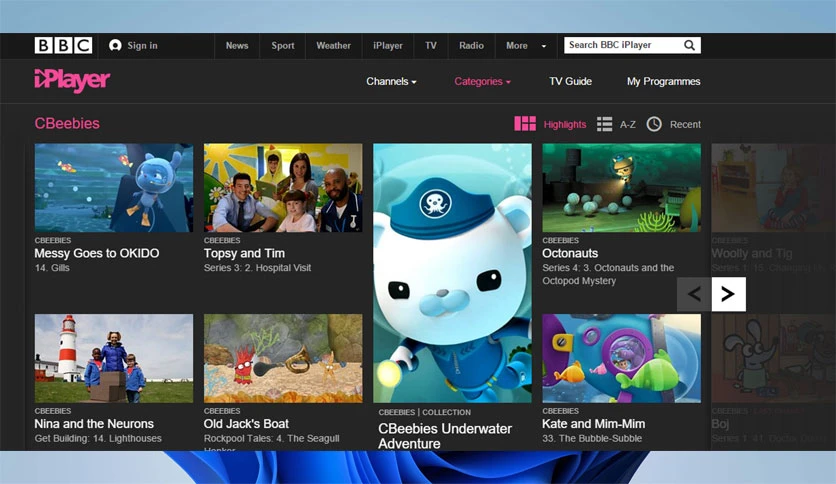Click the '14. Gills' episode text

click(x=52, y=268)
